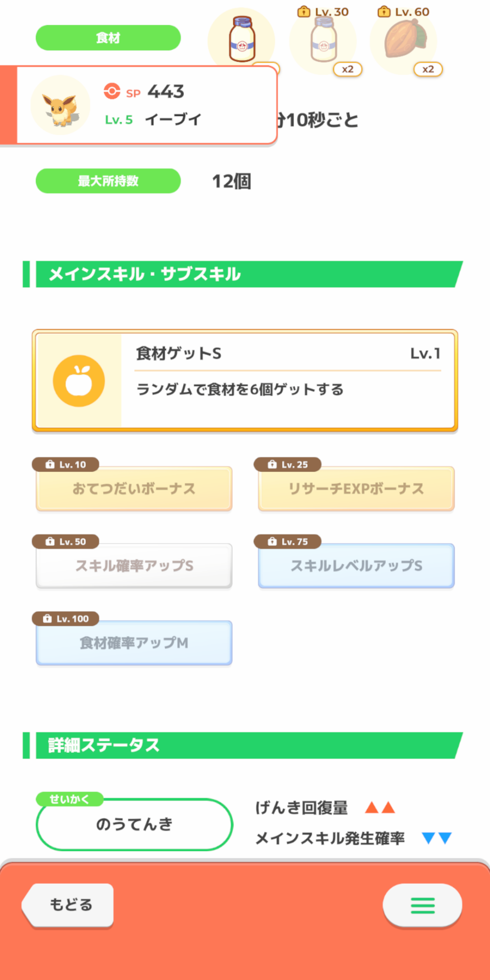Tap the red up arrows for げんき回復量
Image resolution: width=490 pixels, height=980 pixels.
380,807
